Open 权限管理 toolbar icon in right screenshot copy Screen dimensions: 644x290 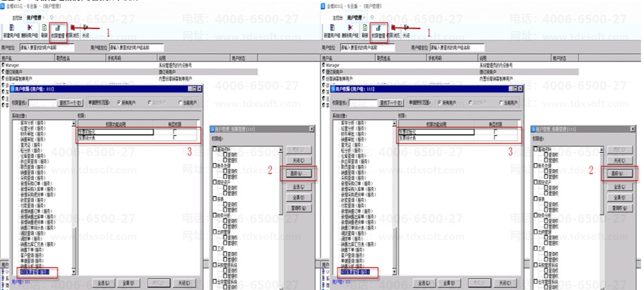[x=379, y=31]
